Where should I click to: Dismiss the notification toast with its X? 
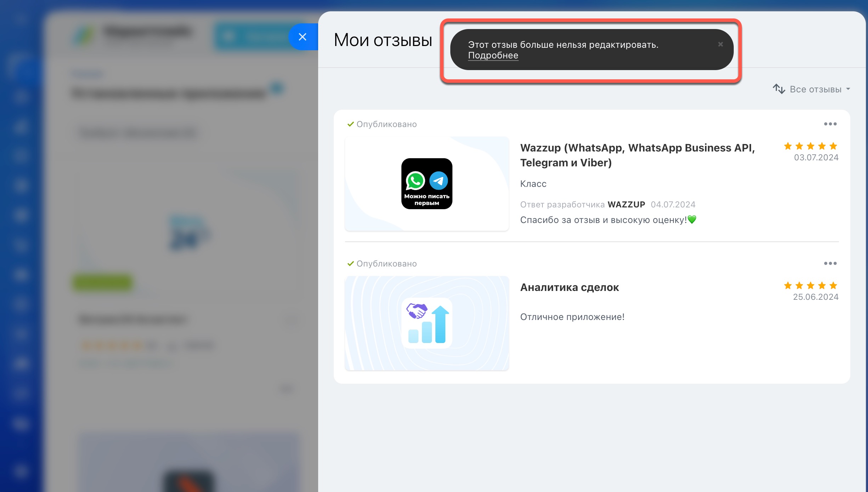coord(720,44)
